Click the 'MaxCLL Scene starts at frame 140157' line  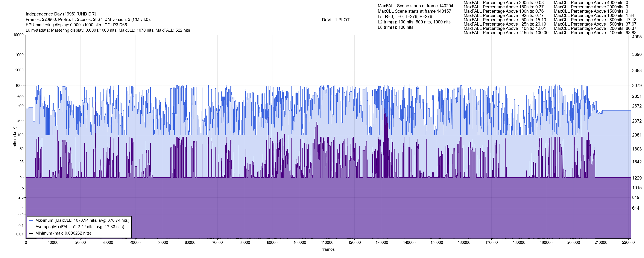click(414, 11)
